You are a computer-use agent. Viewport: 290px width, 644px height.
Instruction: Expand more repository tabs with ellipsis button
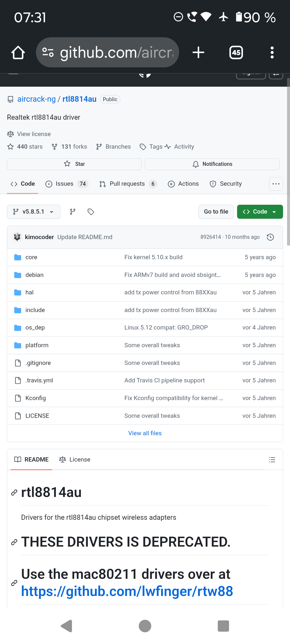[276, 184]
